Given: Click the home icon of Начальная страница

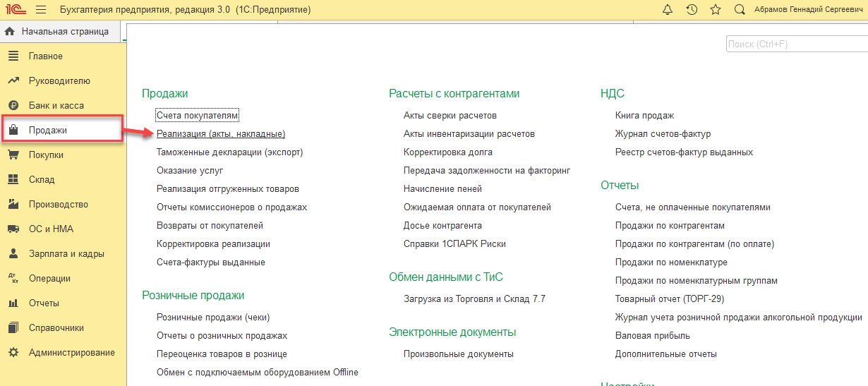Looking at the screenshot, I should (x=10, y=32).
